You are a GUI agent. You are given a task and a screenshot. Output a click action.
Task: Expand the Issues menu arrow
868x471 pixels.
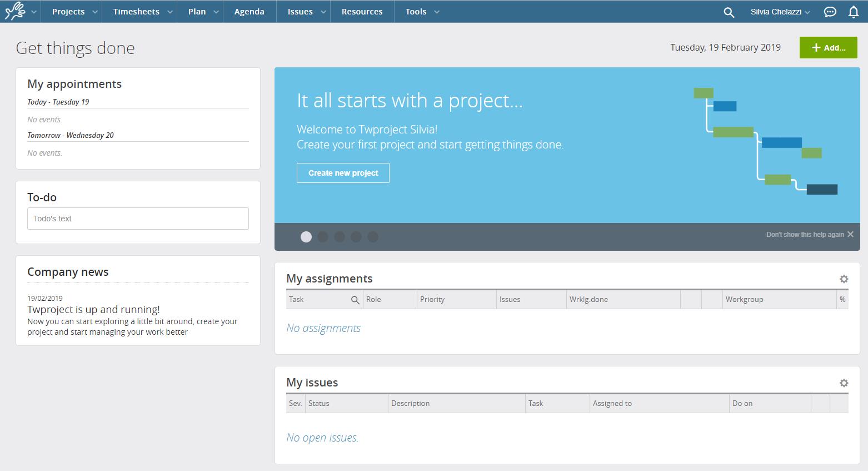pyautogui.click(x=323, y=12)
